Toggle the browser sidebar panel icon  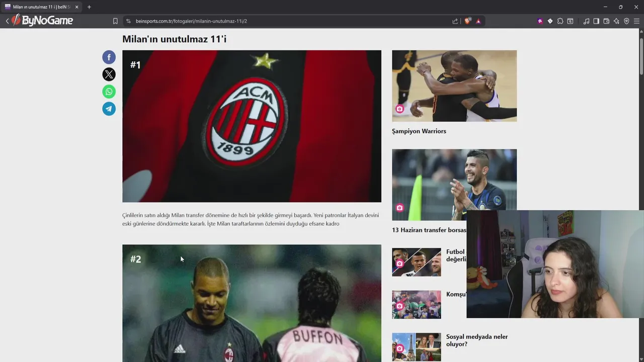(x=596, y=21)
